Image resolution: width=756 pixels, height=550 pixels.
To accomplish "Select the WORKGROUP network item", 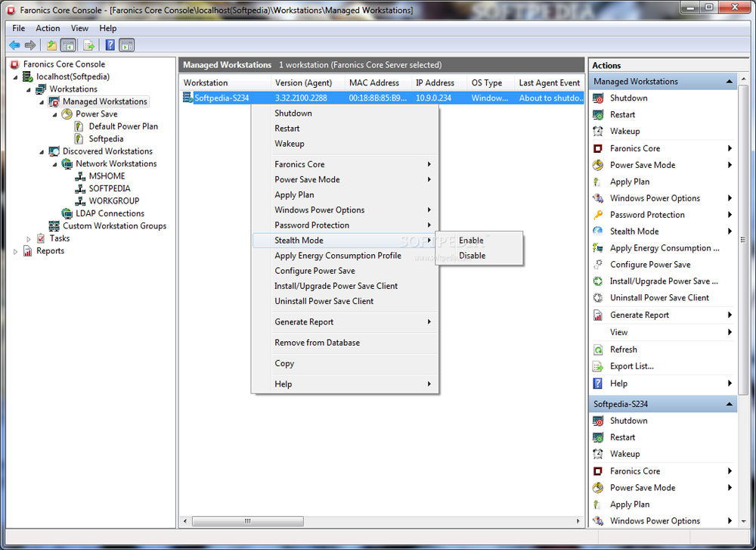I will 114,200.
